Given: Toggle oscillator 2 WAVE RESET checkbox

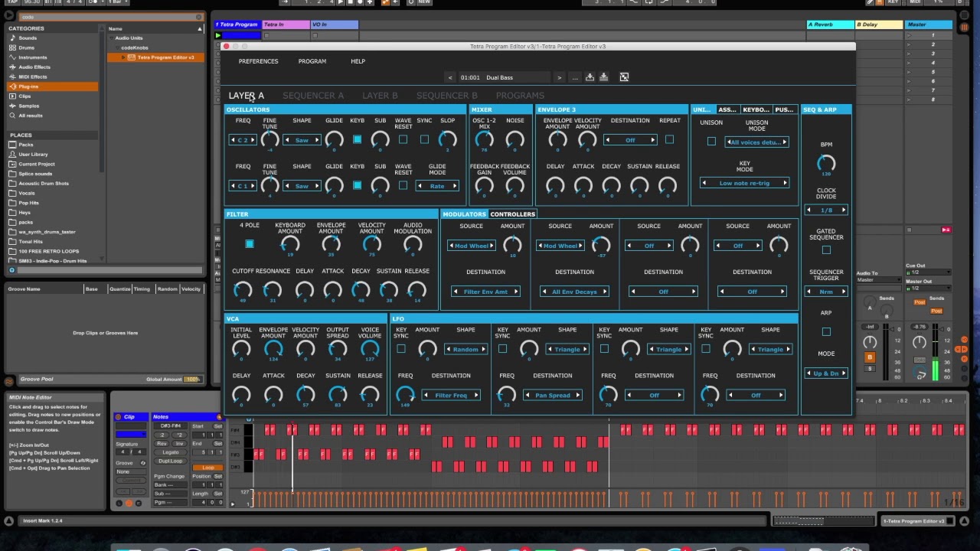Looking at the screenshot, I should (403, 185).
